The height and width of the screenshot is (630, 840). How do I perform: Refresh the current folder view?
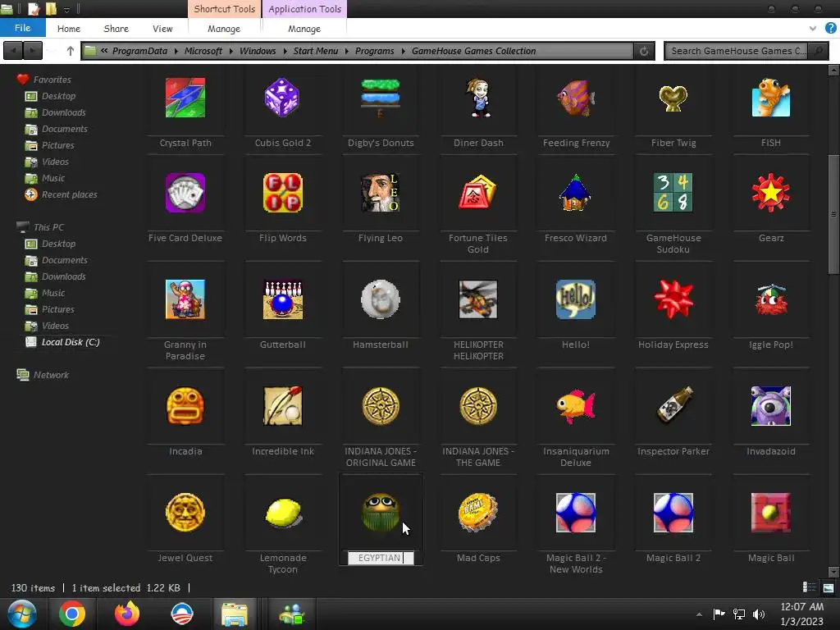pos(644,51)
